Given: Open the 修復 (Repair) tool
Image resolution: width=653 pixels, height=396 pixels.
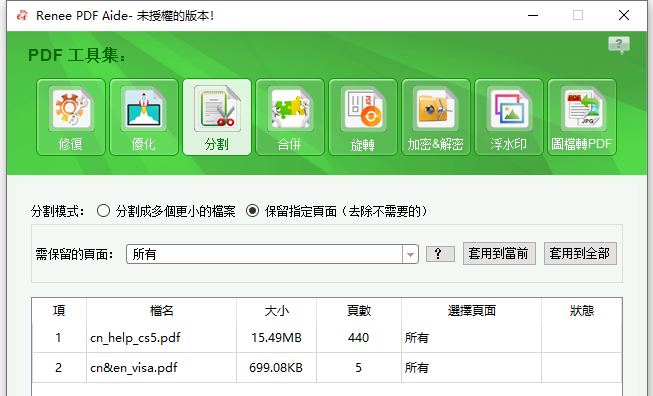Looking at the screenshot, I should click(x=71, y=117).
